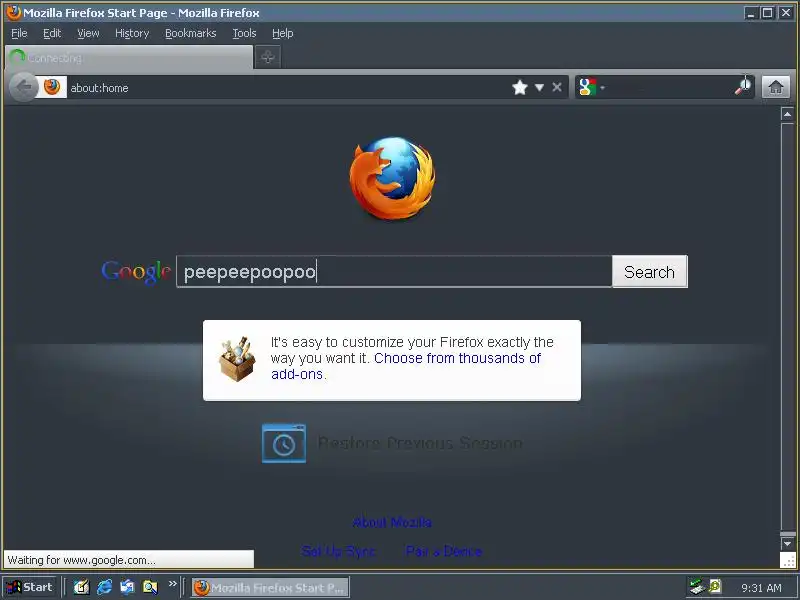Stop loading with the X button
Image resolution: width=800 pixels, height=600 pixels.
point(557,88)
